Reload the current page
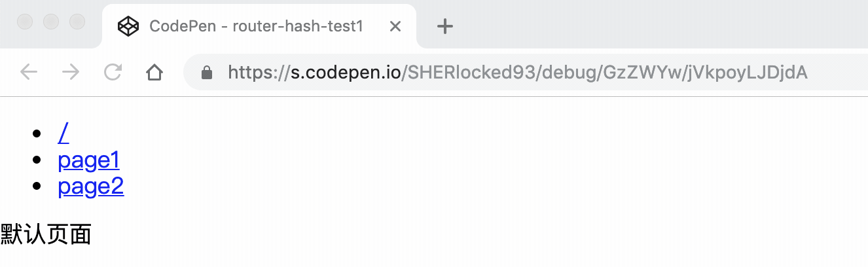 point(113,72)
